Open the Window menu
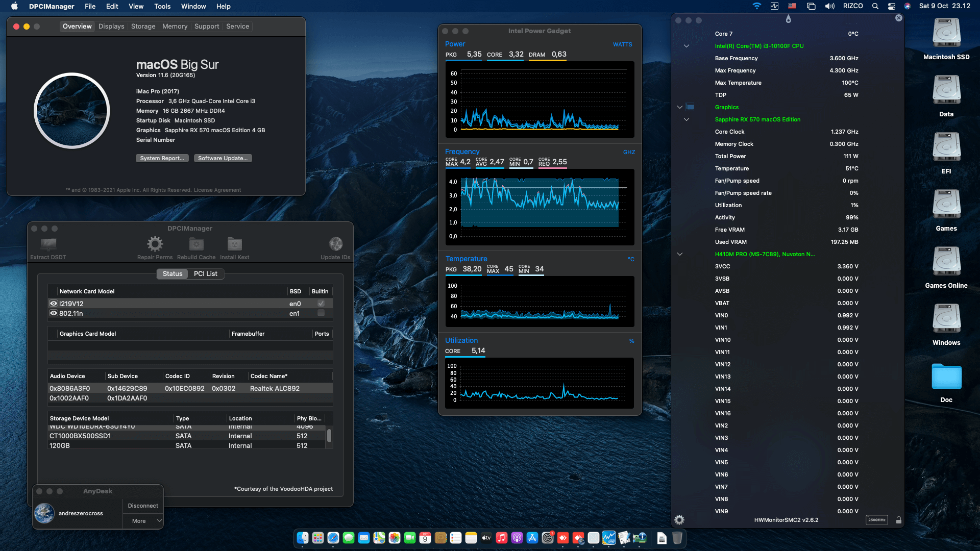Viewport: 980px width, 551px height. click(193, 6)
